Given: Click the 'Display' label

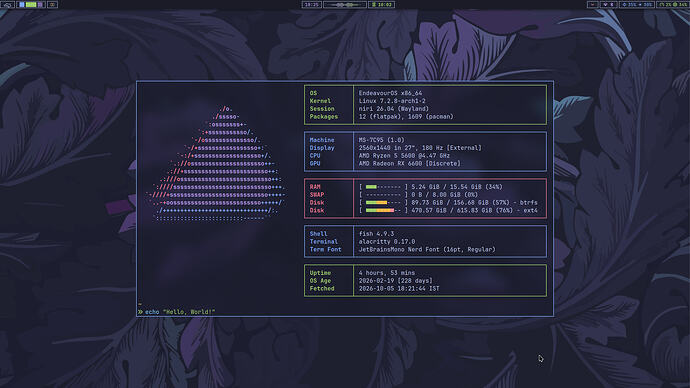Looking at the screenshot, I should tap(322, 148).
